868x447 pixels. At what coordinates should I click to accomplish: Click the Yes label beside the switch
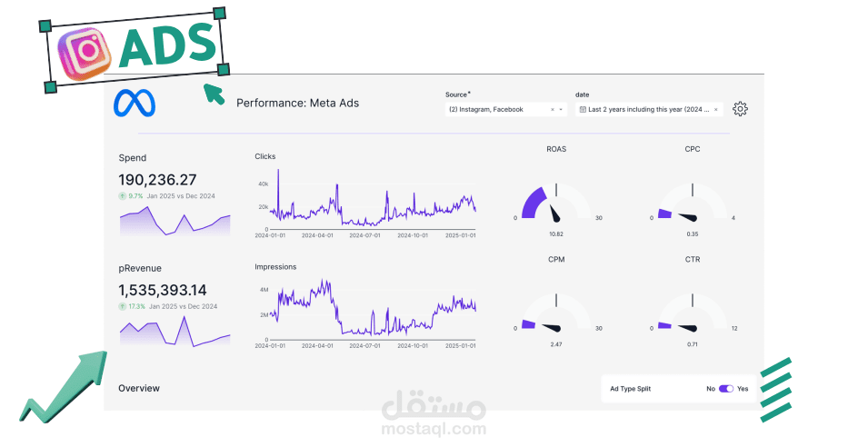(743, 389)
